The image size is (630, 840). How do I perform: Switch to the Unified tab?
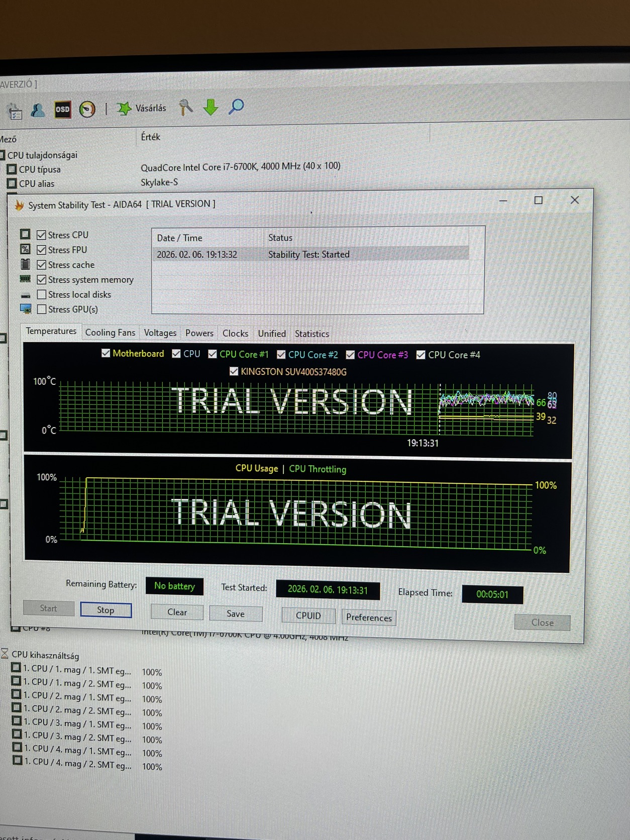coord(272,334)
